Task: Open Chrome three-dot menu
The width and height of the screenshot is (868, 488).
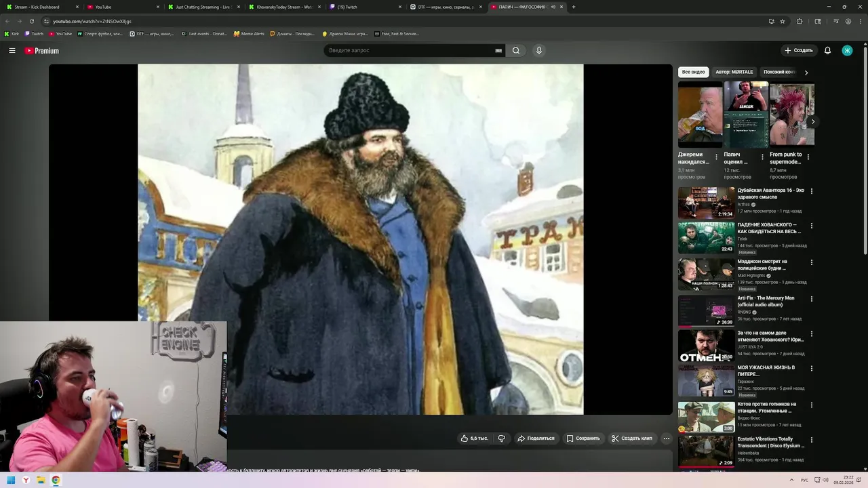Action: pyautogui.click(x=861, y=21)
